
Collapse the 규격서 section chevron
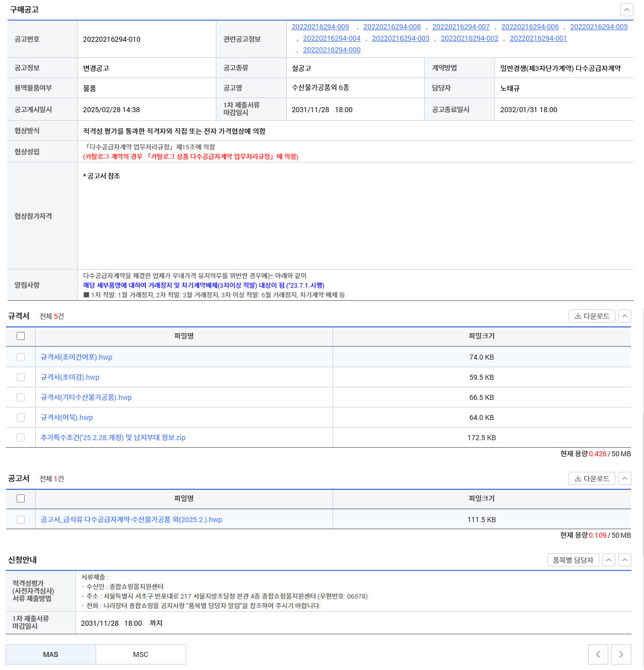tap(624, 316)
